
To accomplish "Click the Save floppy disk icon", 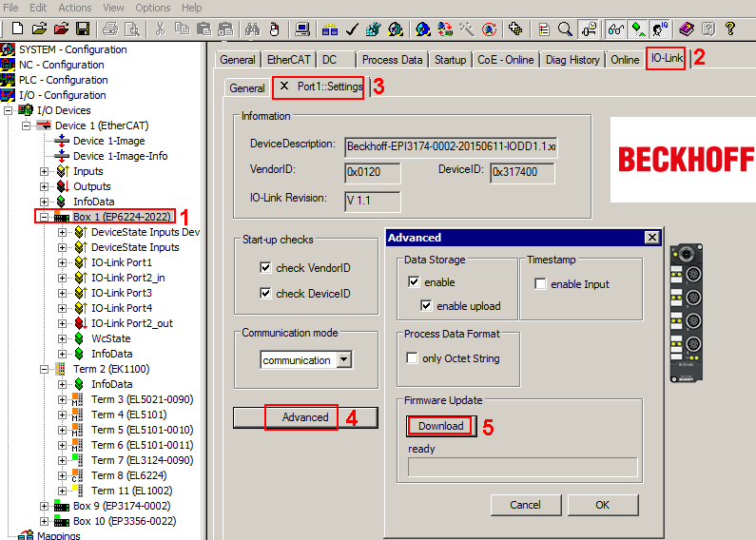I will point(83,29).
